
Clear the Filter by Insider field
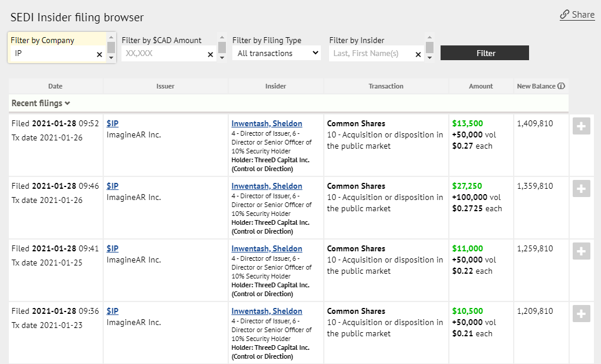tap(418, 54)
